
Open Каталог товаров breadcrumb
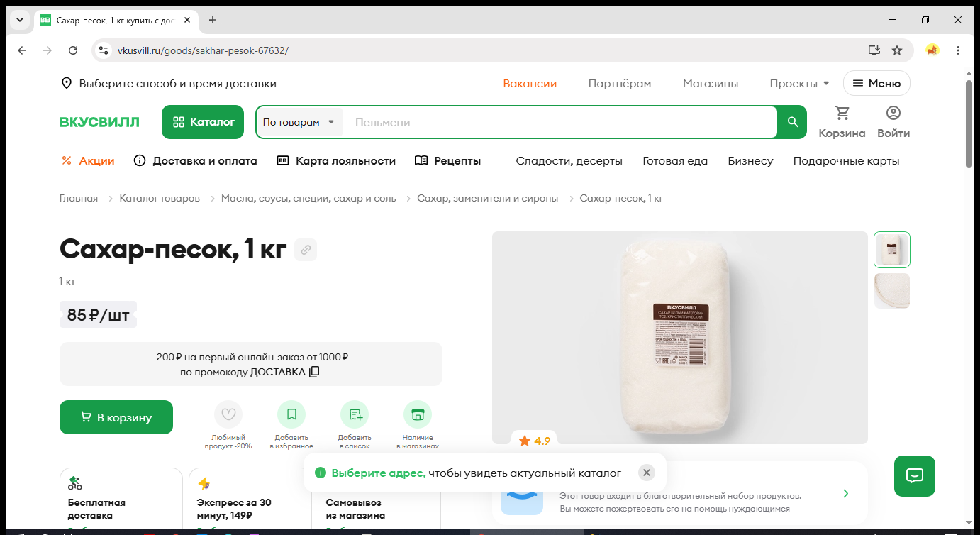click(160, 198)
